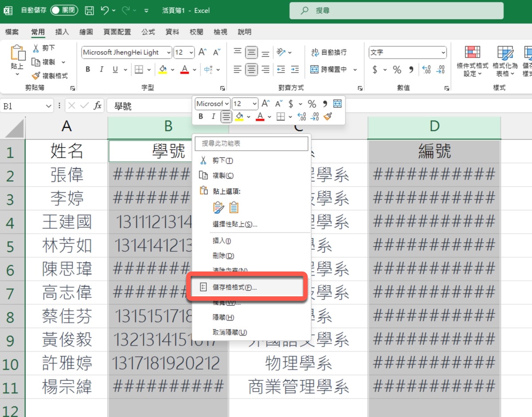532x417 pixels.
Task: Open the Name Box dropdown arrow
Action: coord(49,106)
